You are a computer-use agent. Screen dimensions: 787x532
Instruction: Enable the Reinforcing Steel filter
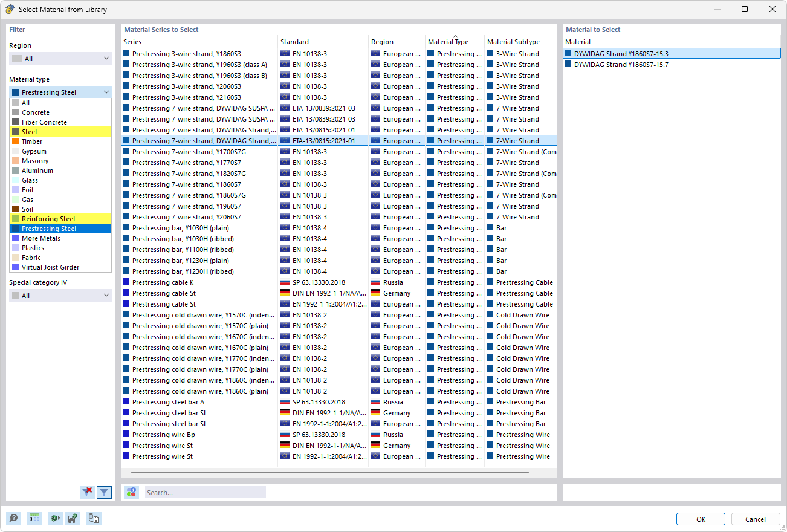pos(60,218)
